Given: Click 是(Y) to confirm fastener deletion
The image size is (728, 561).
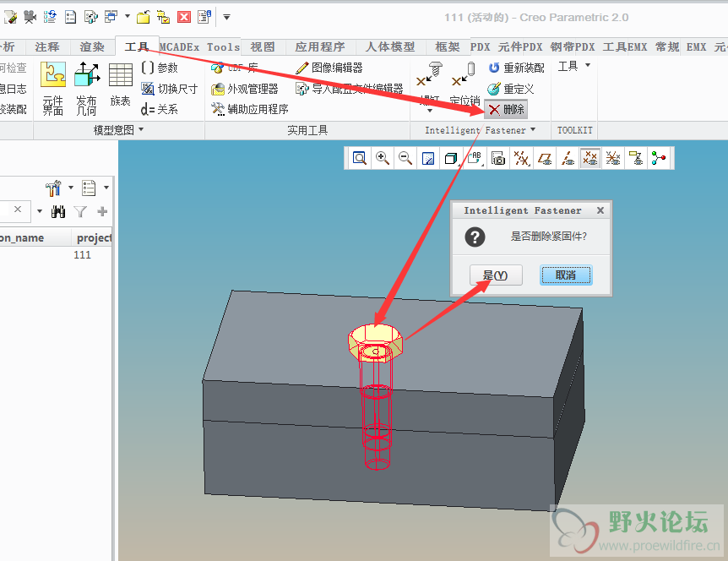Looking at the screenshot, I should coord(496,275).
